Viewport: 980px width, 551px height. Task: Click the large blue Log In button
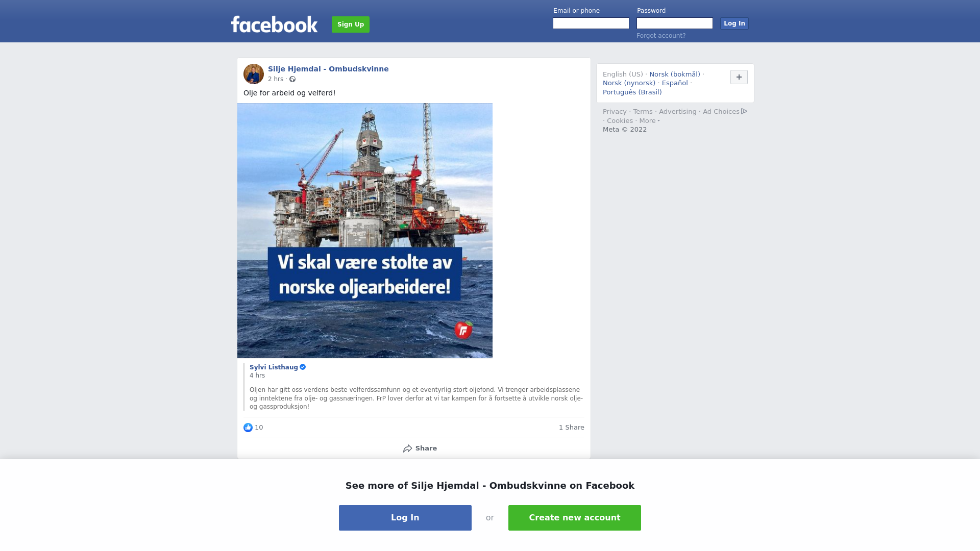coord(405,518)
